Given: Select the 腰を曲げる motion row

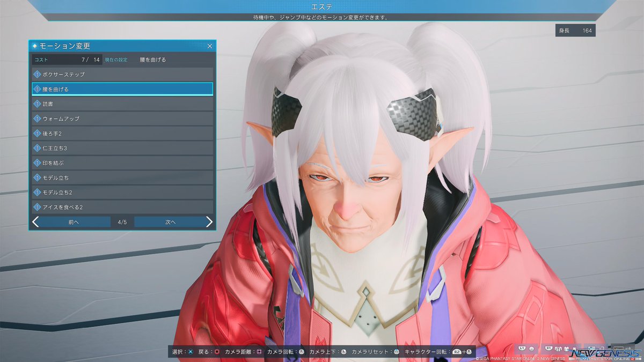Looking at the screenshot, I should tap(122, 89).
